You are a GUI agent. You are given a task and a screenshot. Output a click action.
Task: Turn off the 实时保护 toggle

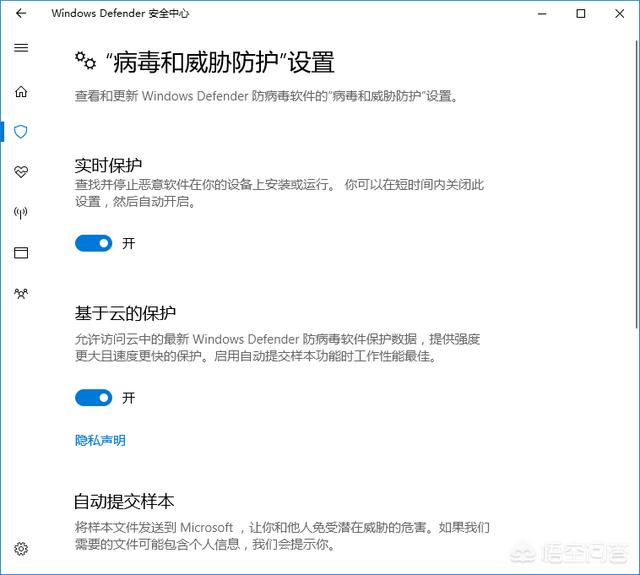coord(93,243)
